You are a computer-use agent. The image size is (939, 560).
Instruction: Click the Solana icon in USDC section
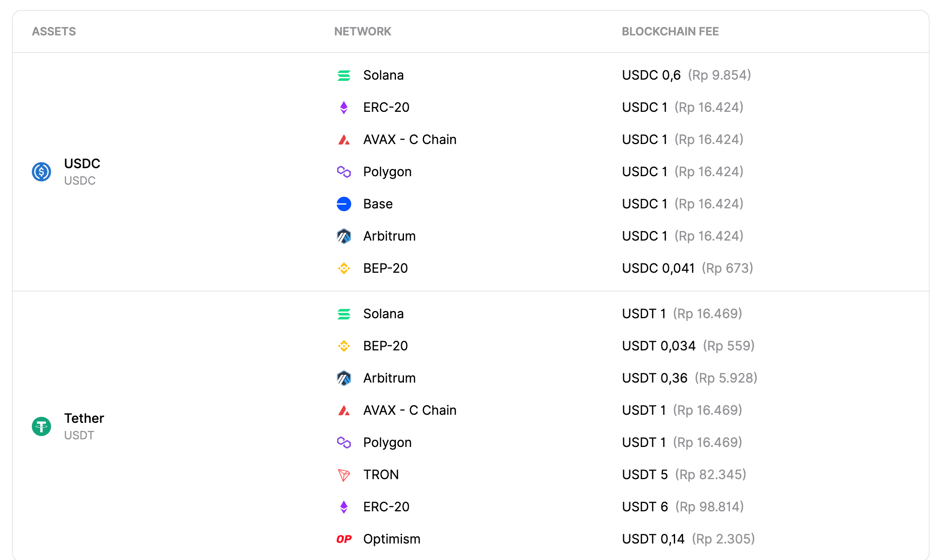344,75
